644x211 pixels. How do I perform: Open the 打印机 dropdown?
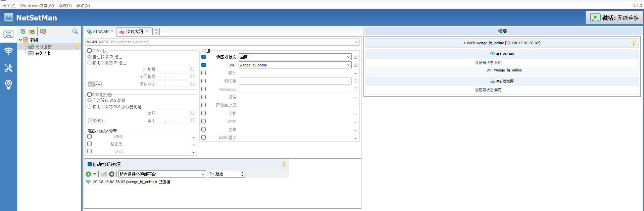pos(295,81)
